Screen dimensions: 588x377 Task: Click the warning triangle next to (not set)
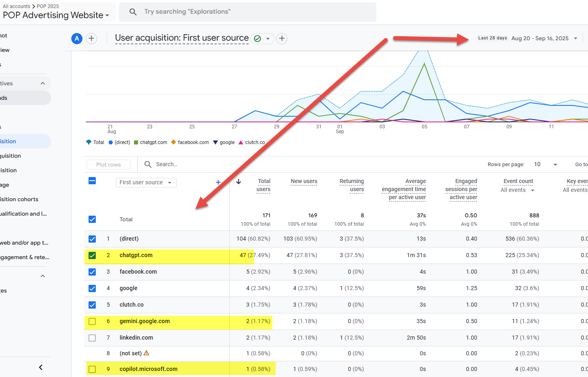click(x=146, y=353)
